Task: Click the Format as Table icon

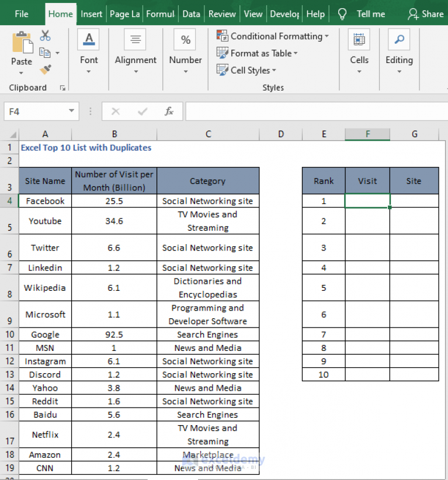Action: [x=223, y=53]
